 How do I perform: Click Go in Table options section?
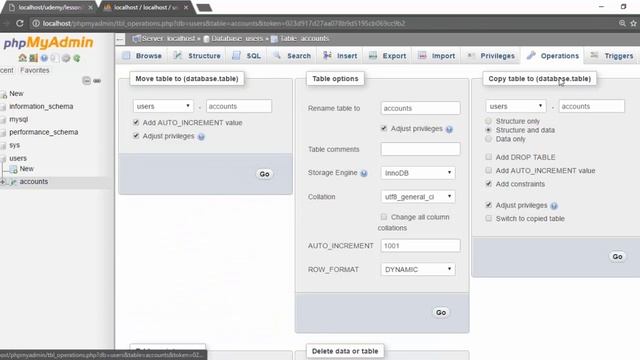click(441, 313)
